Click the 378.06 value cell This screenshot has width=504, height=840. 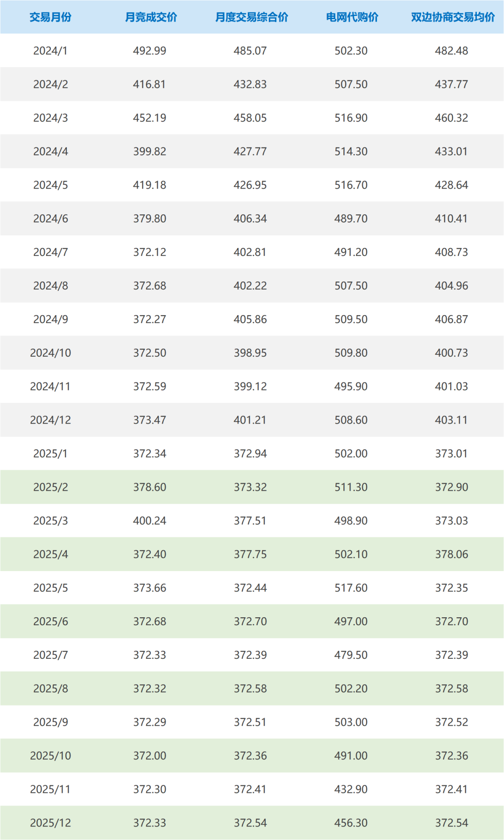[451, 554]
